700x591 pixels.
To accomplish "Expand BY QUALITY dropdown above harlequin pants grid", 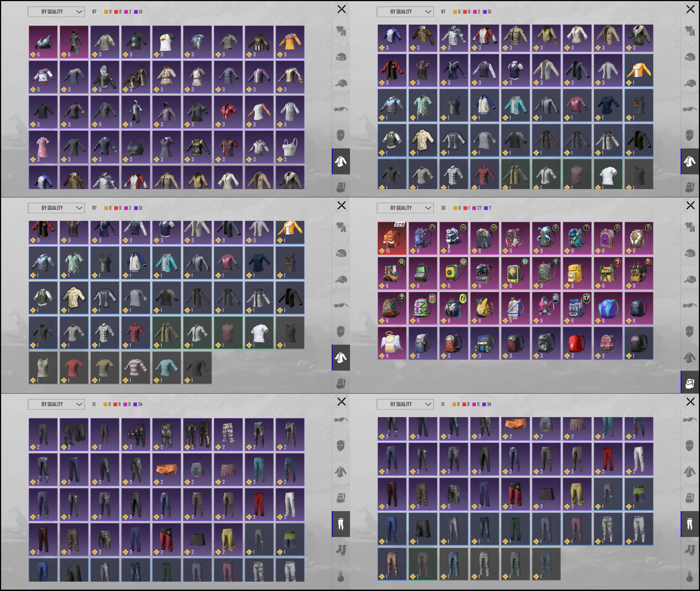I will [56, 404].
